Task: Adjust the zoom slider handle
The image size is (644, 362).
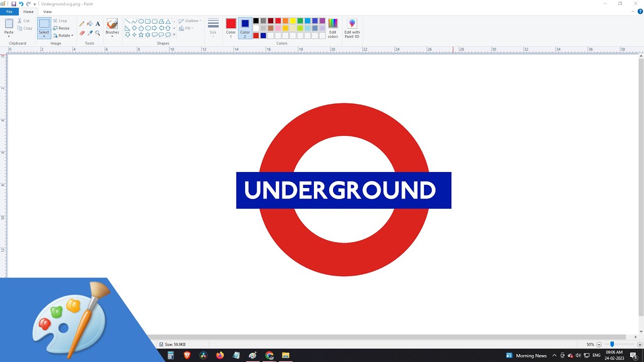Action: pyautogui.click(x=612, y=344)
